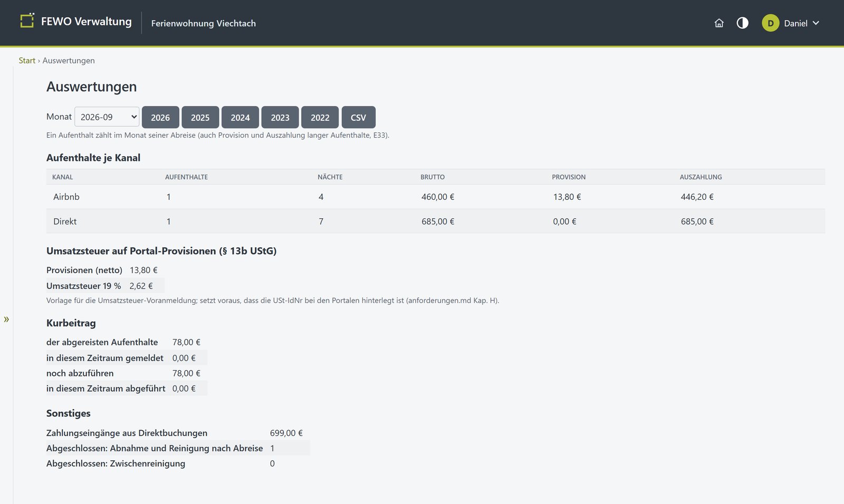Click Daniel's avatar circle
The height and width of the screenshot is (504, 844).
click(771, 23)
